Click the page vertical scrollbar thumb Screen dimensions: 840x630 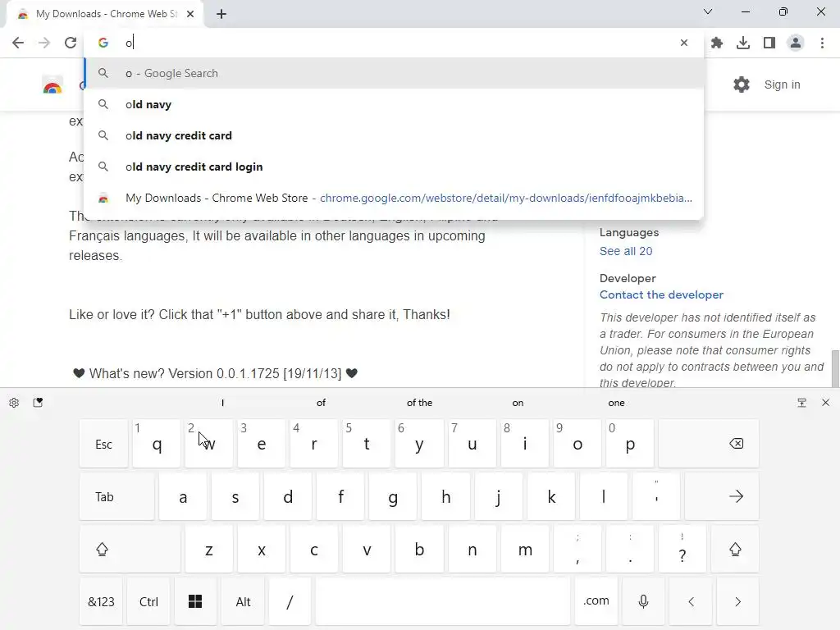click(x=834, y=368)
